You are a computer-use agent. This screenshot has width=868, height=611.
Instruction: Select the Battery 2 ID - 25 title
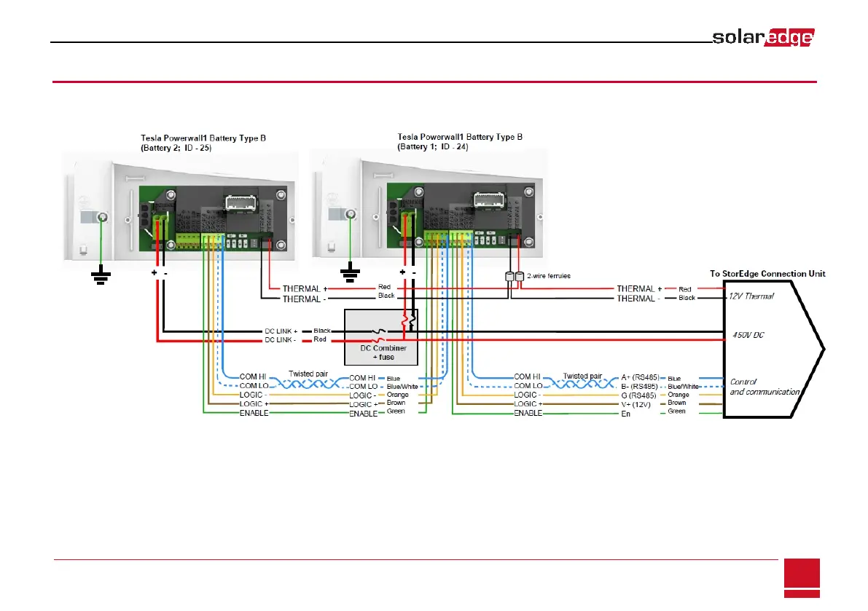click(x=203, y=143)
